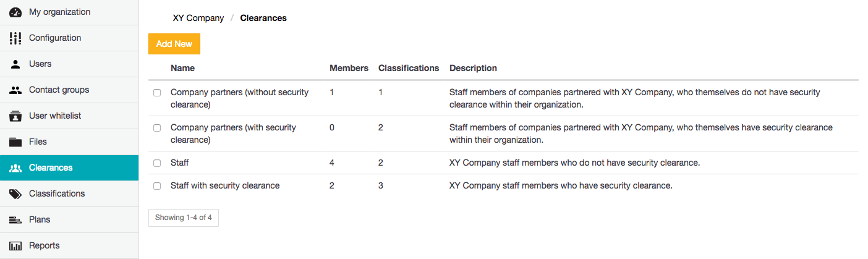Click the My organization dashboard icon

pos(16,12)
